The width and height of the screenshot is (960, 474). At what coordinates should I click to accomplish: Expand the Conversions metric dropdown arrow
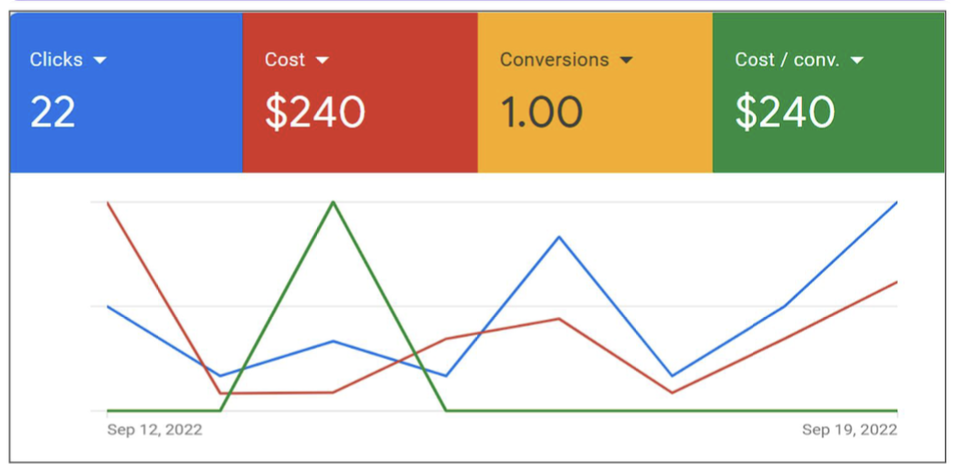626,60
